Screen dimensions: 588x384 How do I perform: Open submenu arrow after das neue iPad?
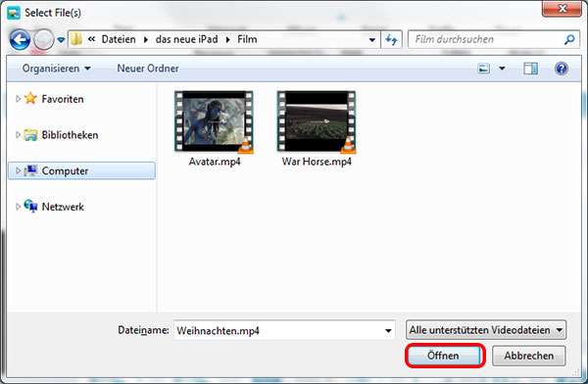point(227,40)
